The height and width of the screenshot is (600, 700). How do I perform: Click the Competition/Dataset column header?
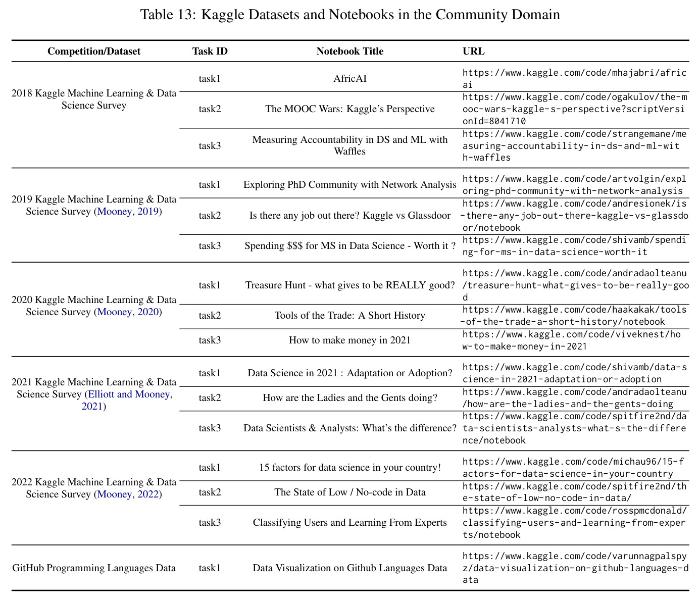point(94,51)
